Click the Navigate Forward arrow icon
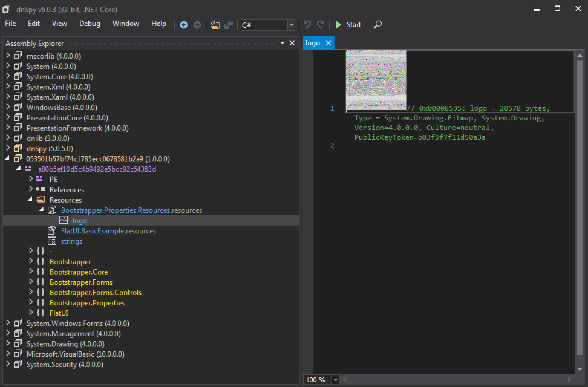588x387 pixels. pyautogui.click(x=197, y=25)
